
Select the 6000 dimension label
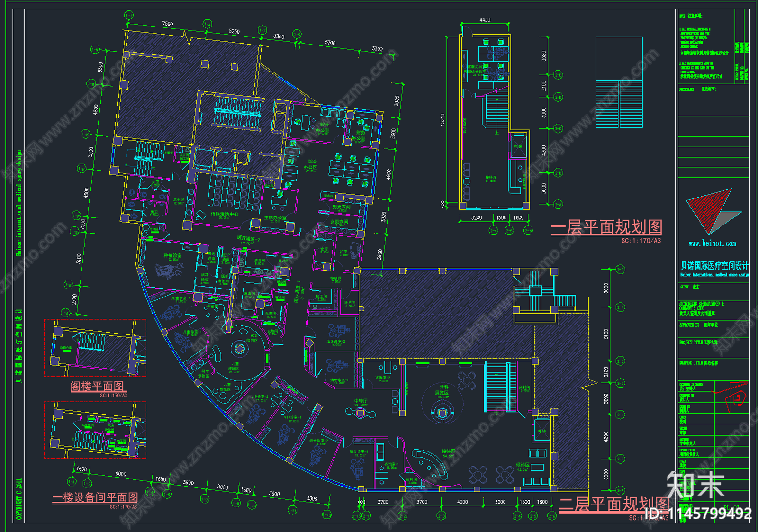pos(121,474)
